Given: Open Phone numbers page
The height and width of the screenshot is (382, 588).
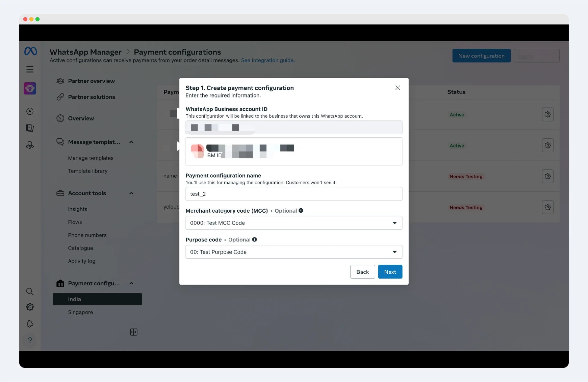Looking at the screenshot, I should tap(87, 235).
